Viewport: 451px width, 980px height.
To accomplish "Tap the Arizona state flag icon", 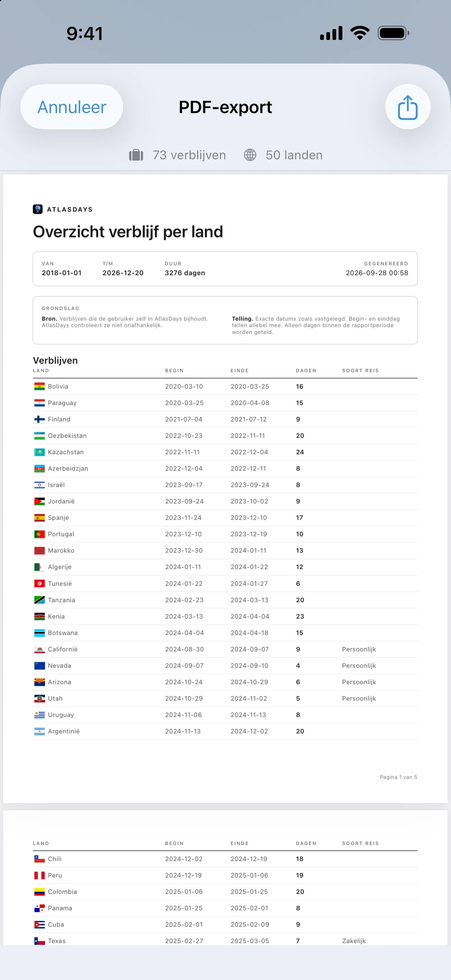I will 40,682.
